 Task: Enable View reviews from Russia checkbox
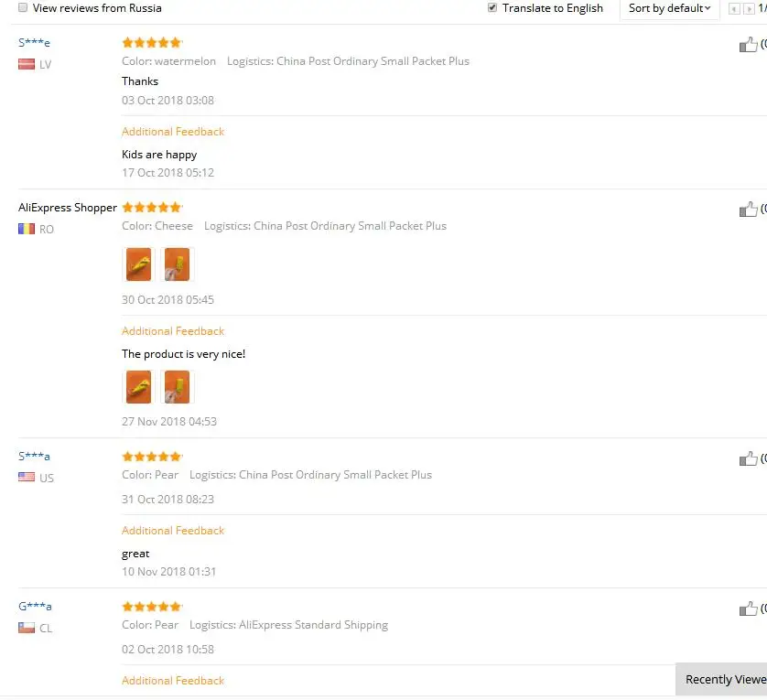(23, 7)
